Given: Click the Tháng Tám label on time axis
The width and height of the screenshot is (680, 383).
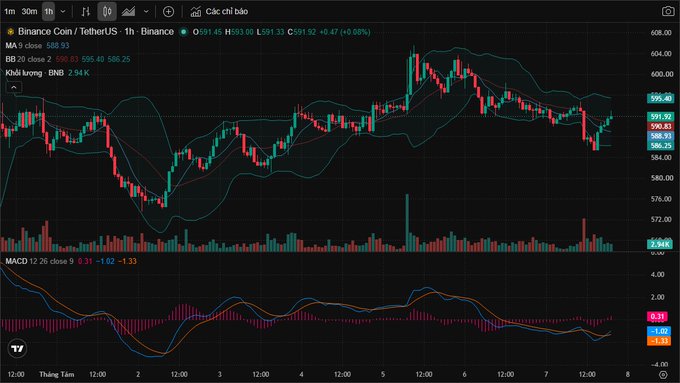Looking at the screenshot, I should click(x=56, y=374).
